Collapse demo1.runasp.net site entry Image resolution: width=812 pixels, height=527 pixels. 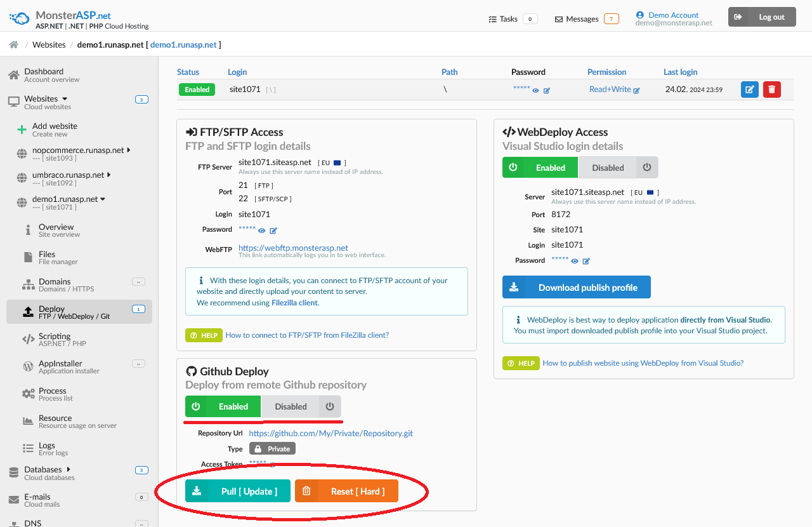(x=103, y=199)
